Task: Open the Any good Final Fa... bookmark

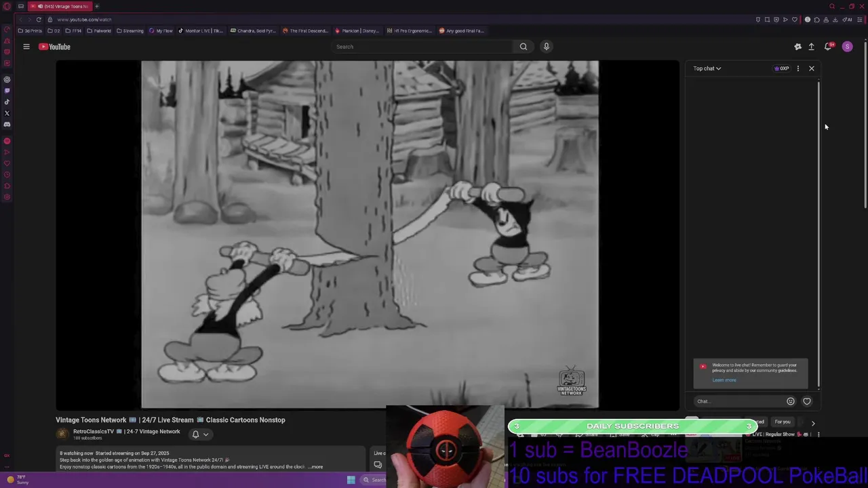Action: click(x=461, y=30)
